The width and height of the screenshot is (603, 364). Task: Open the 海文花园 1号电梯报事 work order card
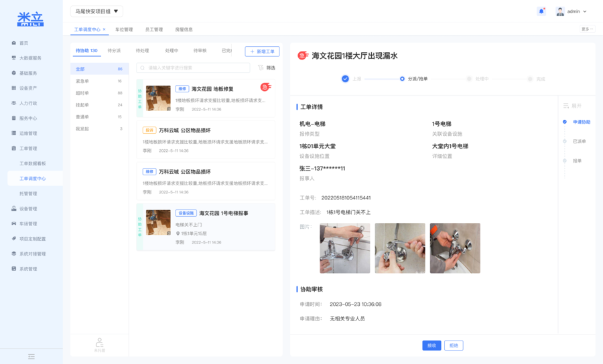206,227
